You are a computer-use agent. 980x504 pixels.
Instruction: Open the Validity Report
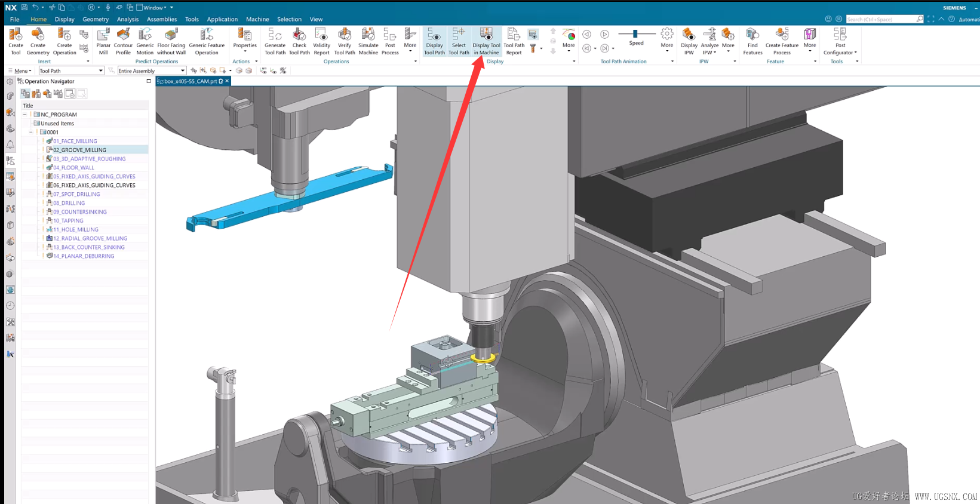(322, 41)
